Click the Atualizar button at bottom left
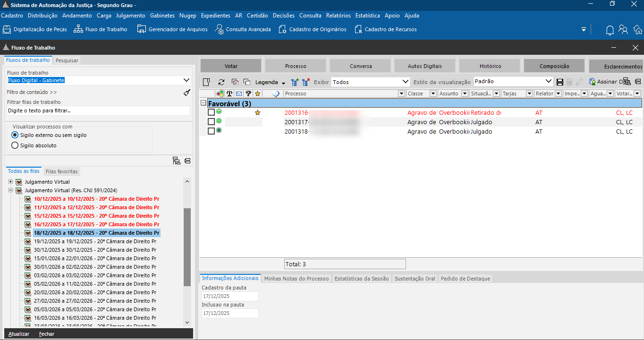Viewport: 644px width, 340px height. 19,334
